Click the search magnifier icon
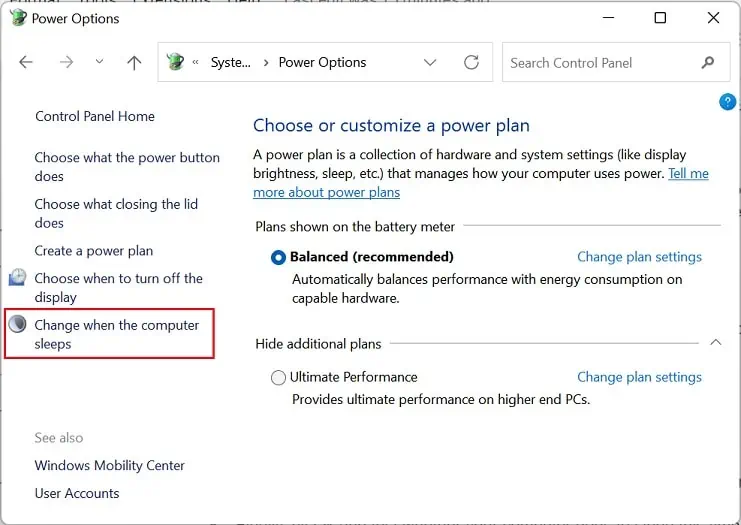 pyautogui.click(x=708, y=62)
